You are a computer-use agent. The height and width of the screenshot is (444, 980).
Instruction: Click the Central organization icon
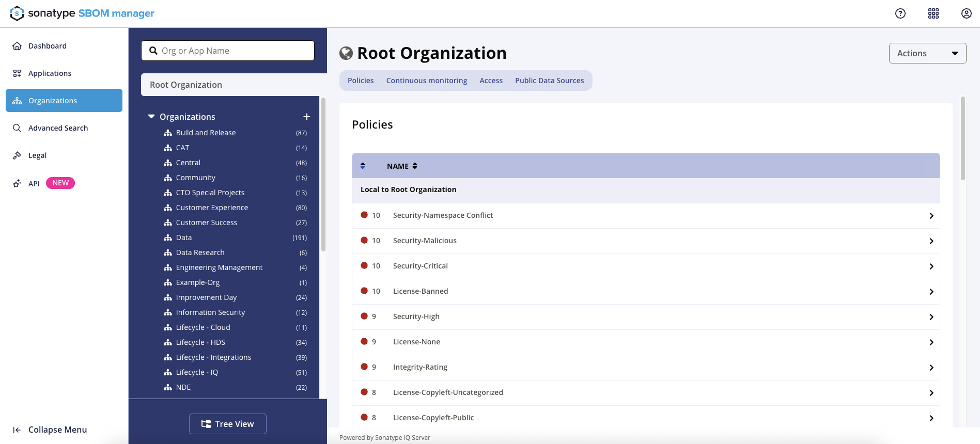pos(168,163)
